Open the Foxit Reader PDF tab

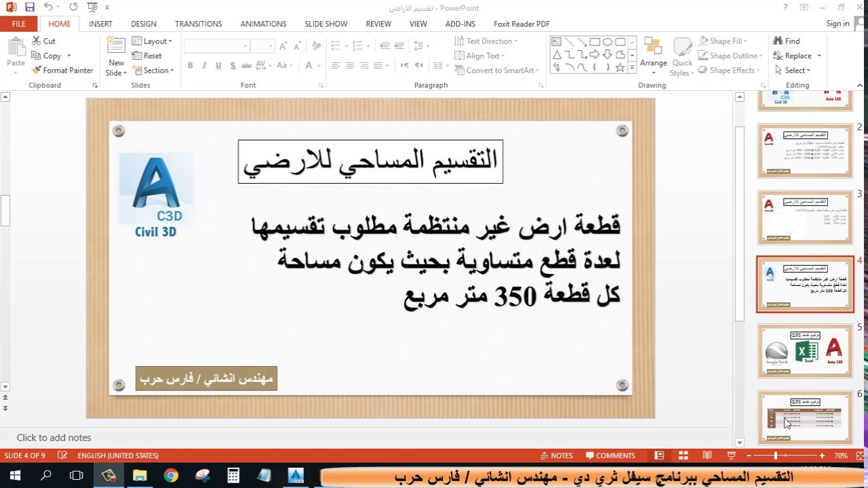pos(521,24)
